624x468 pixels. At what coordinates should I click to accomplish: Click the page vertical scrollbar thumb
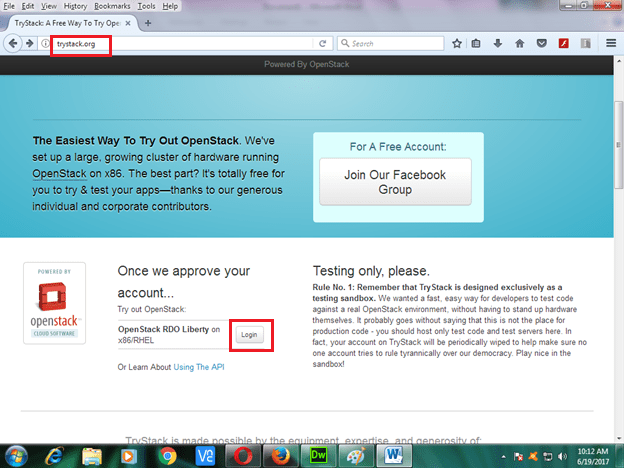619,145
